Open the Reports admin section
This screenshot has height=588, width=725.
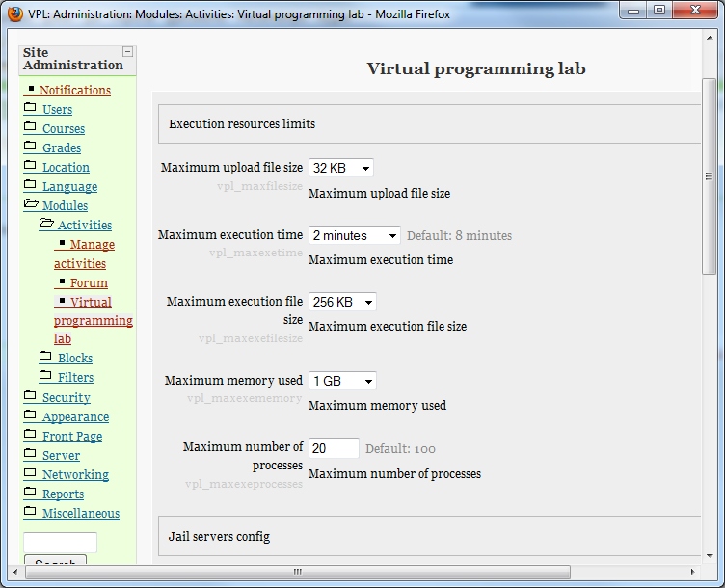tap(64, 494)
